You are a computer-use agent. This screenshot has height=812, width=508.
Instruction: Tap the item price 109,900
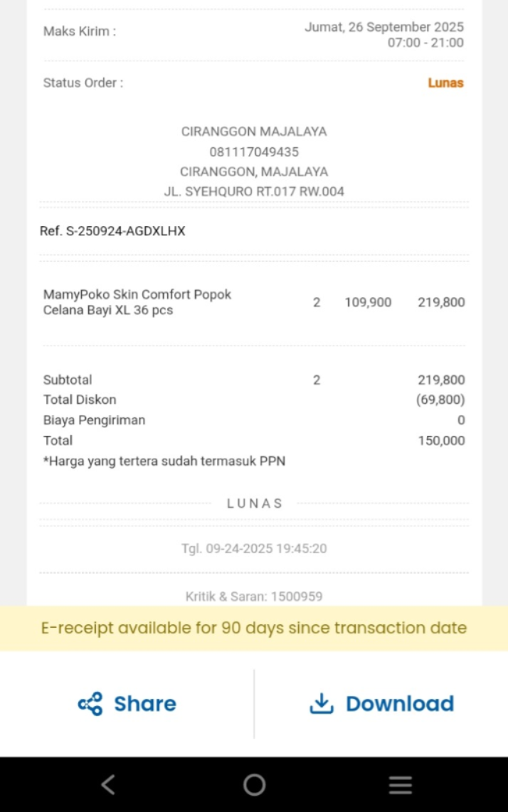(368, 303)
